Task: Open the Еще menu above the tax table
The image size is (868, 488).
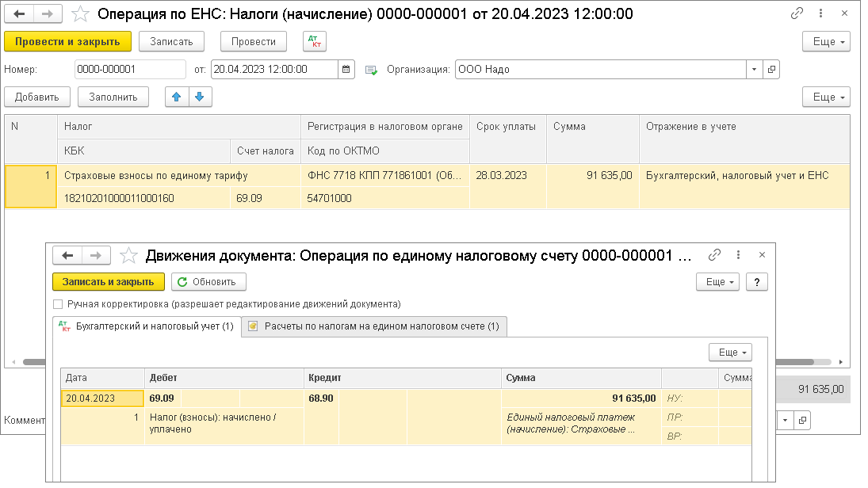Action: pos(825,97)
